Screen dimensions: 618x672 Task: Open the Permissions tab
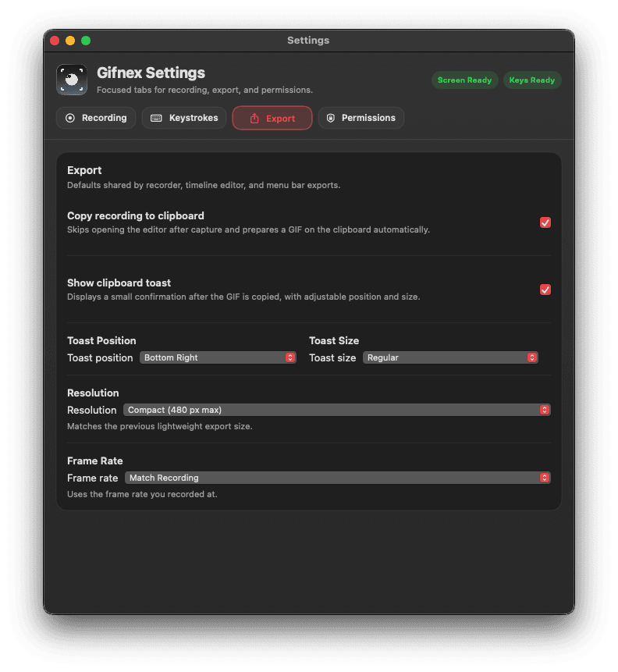click(x=360, y=118)
